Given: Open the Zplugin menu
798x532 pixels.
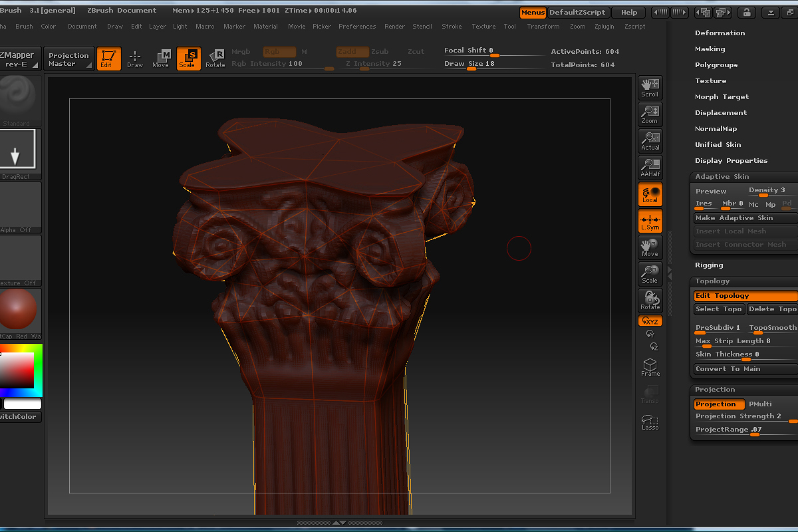Looking at the screenshot, I should coord(604,27).
